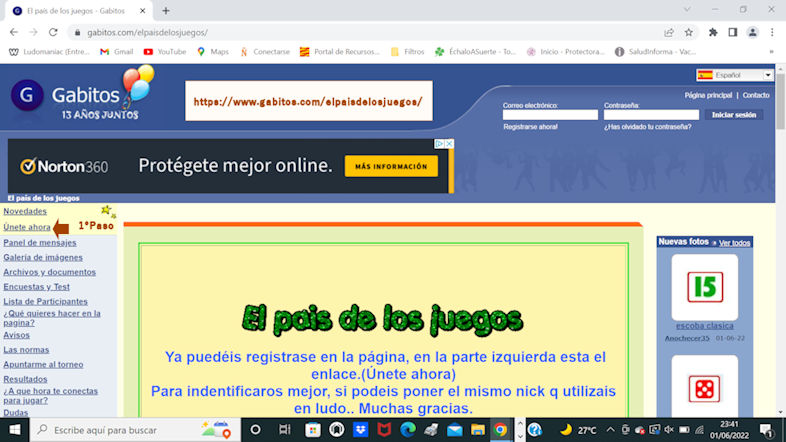Click MÁS INFORMACIÓN on Norton ad
This screenshot has width=786, height=442.
point(391,166)
